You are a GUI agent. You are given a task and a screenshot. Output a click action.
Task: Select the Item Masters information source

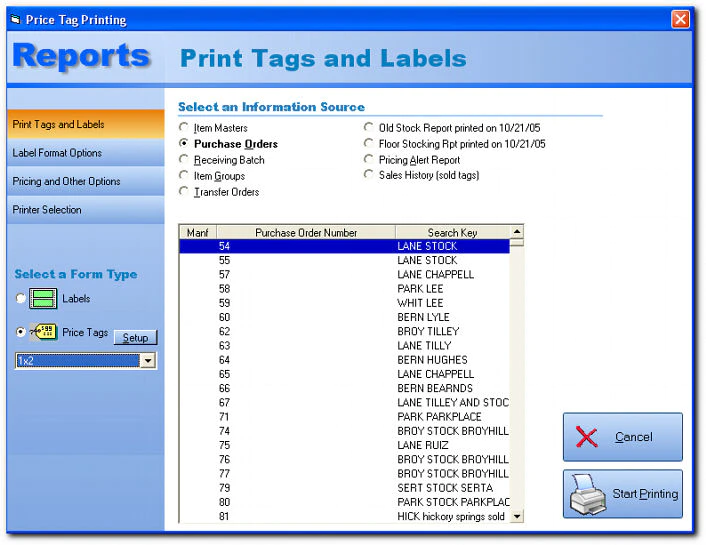tap(184, 127)
